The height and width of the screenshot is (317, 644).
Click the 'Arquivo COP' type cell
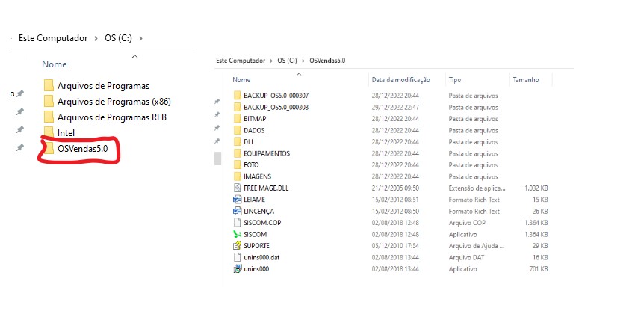click(467, 223)
